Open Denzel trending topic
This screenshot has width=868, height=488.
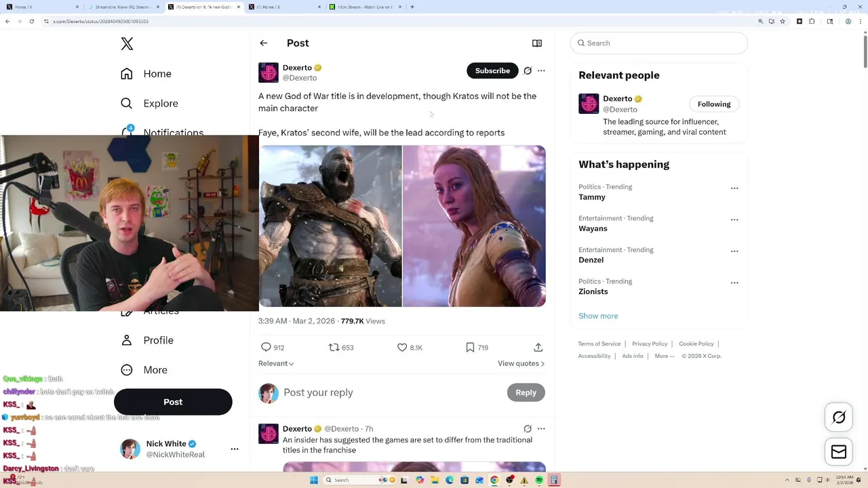(x=591, y=260)
